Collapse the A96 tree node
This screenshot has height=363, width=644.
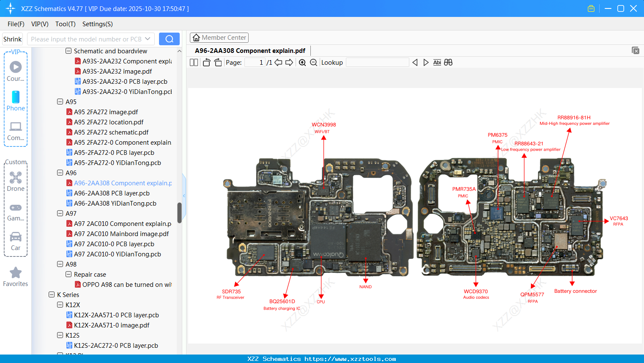(60, 173)
